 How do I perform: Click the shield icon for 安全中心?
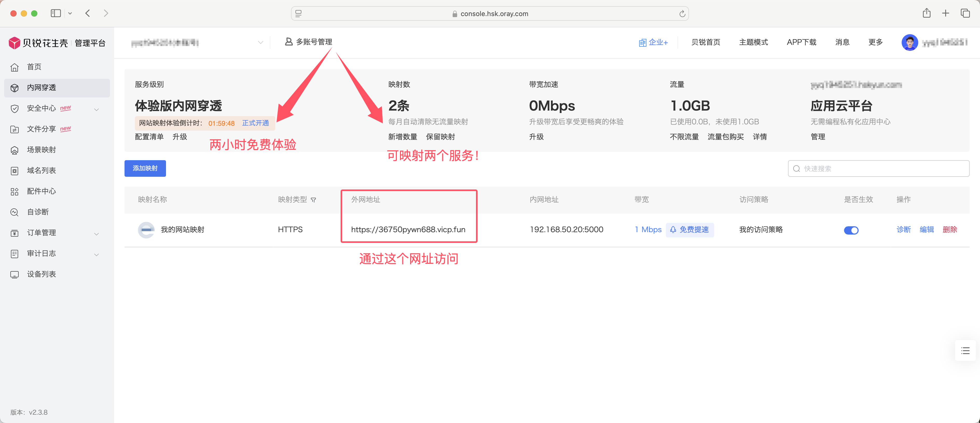pos(15,109)
